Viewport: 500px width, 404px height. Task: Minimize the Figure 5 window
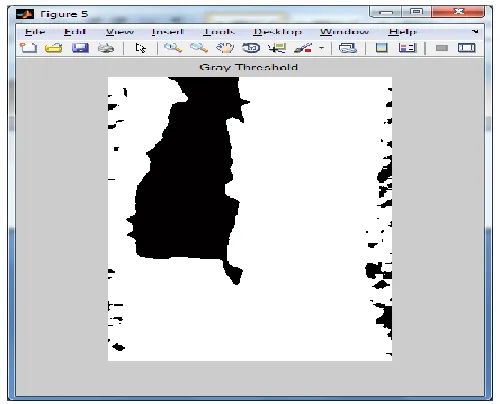(x=385, y=12)
